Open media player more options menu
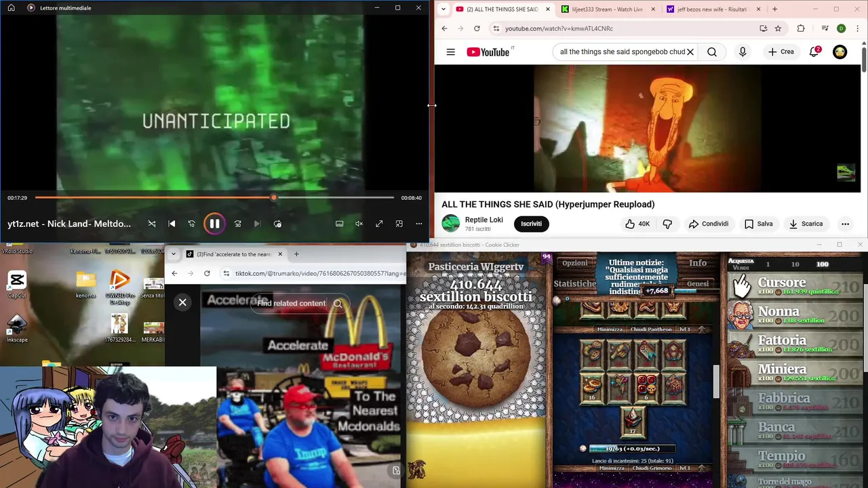The width and height of the screenshot is (868, 488). (418, 224)
